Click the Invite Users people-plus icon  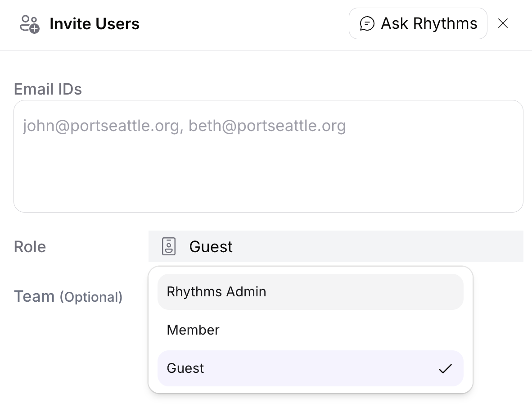[x=30, y=24]
